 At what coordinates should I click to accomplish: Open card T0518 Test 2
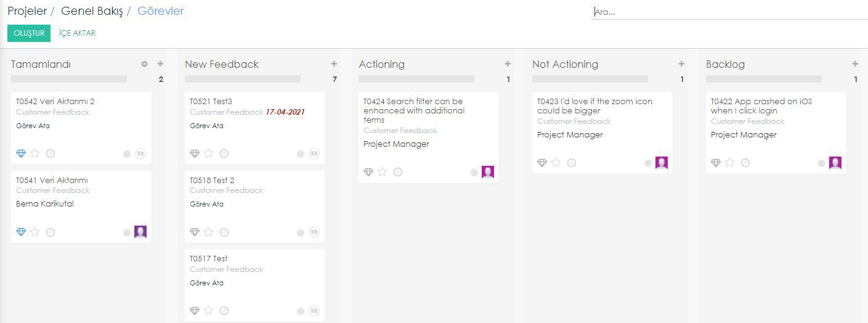(x=255, y=206)
